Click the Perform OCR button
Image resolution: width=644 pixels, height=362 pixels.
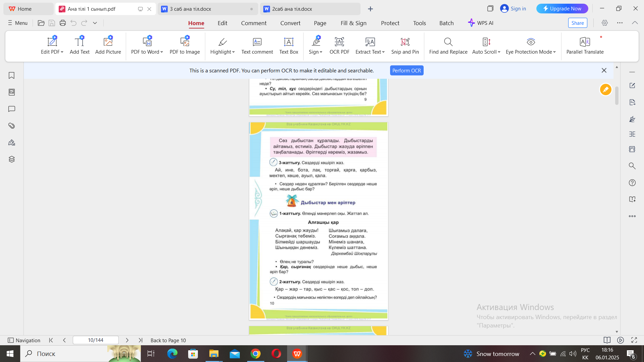tap(407, 70)
